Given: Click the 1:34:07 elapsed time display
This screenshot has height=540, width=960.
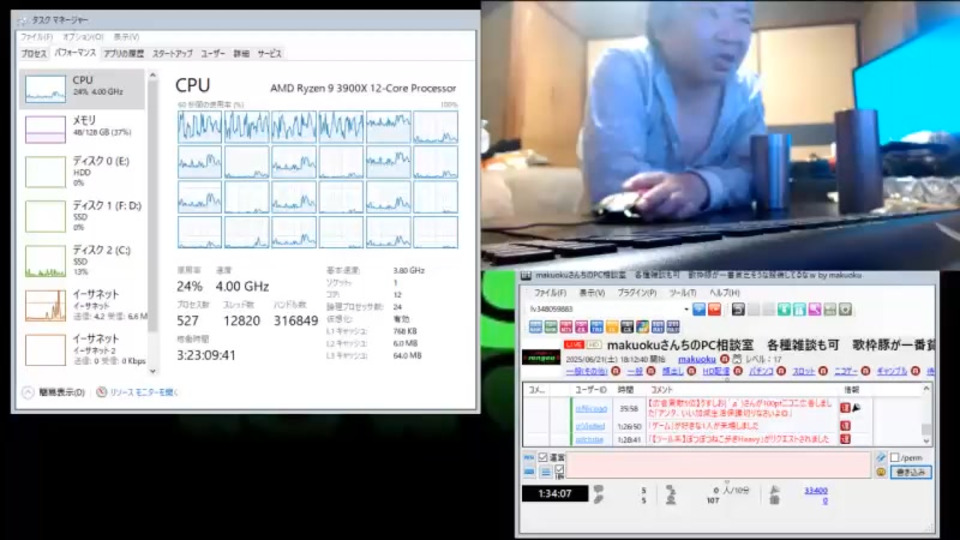Looking at the screenshot, I should (x=555, y=493).
